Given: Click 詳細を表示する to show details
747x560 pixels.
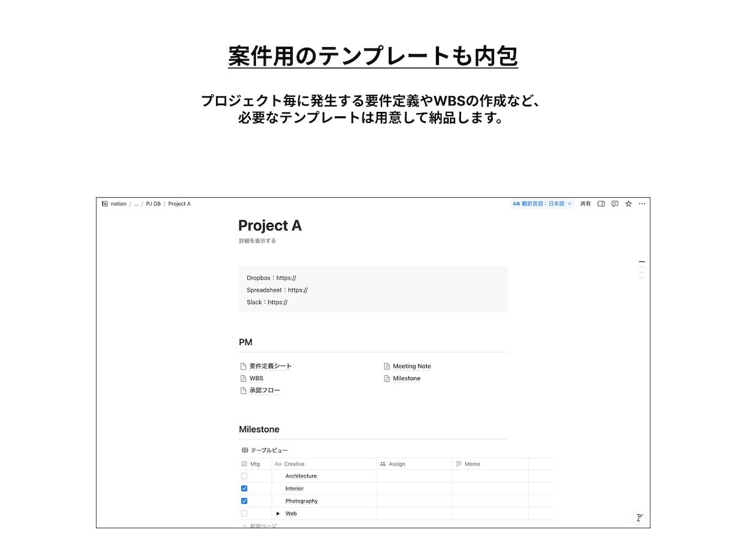Looking at the screenshot, I should pos(257,241).
